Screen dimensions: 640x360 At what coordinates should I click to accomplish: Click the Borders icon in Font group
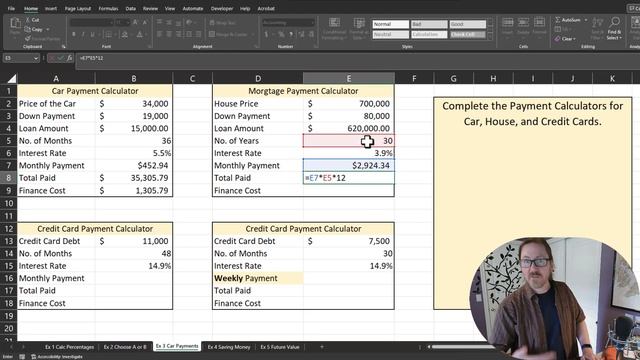(109, 35)
